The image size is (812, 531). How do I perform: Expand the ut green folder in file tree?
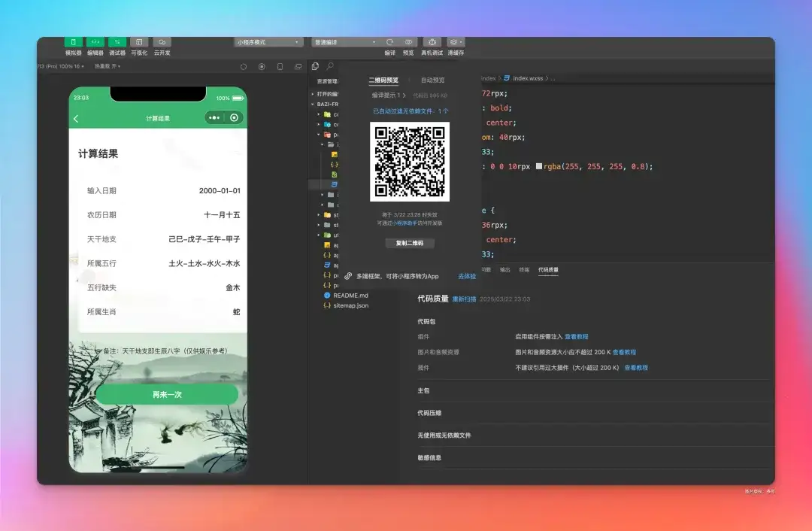point(329,235)
